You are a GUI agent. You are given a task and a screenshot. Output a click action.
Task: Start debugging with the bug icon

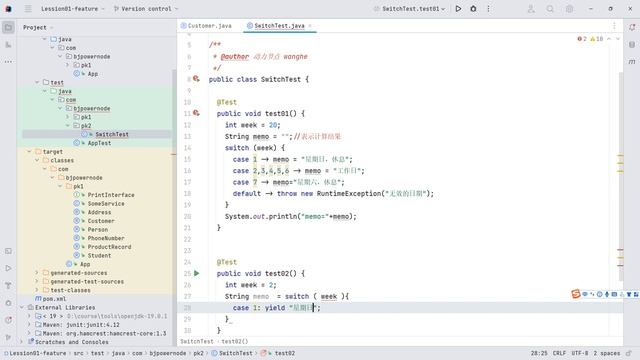(473, 9)
